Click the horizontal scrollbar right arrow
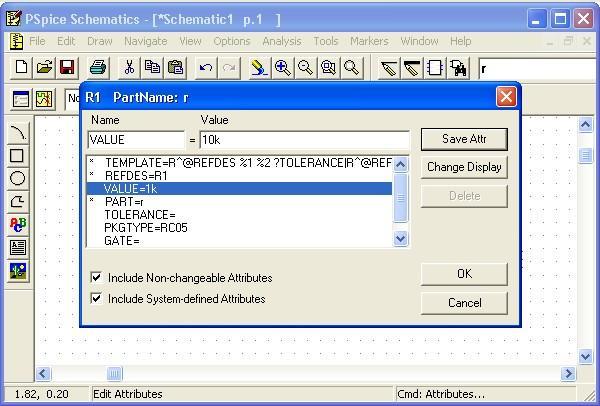 [568, 373]
